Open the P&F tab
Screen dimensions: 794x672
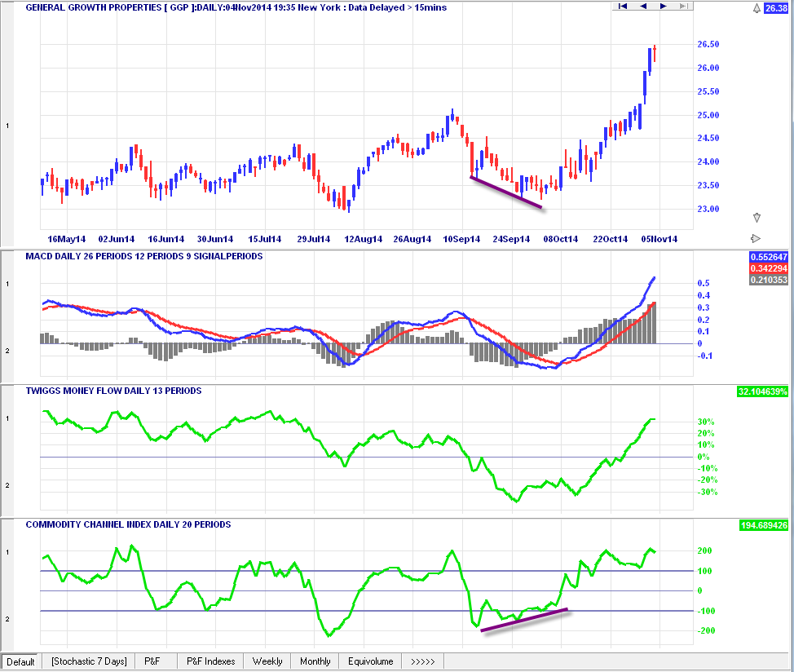tap(152, 661)
